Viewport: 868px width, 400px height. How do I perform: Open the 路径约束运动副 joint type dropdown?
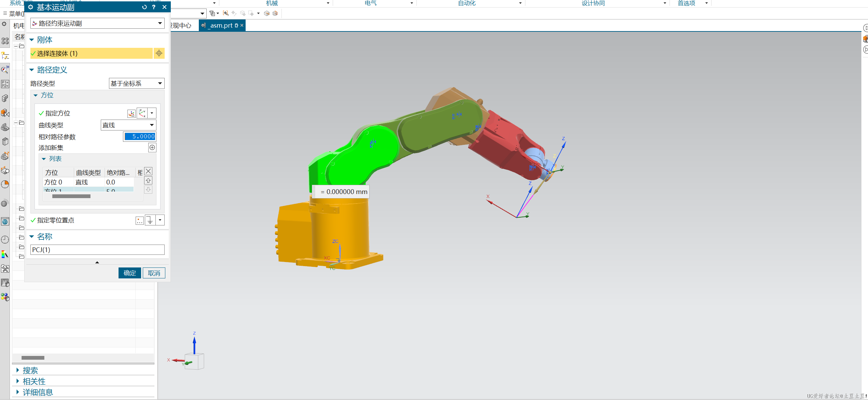click(x=97, y=23)
